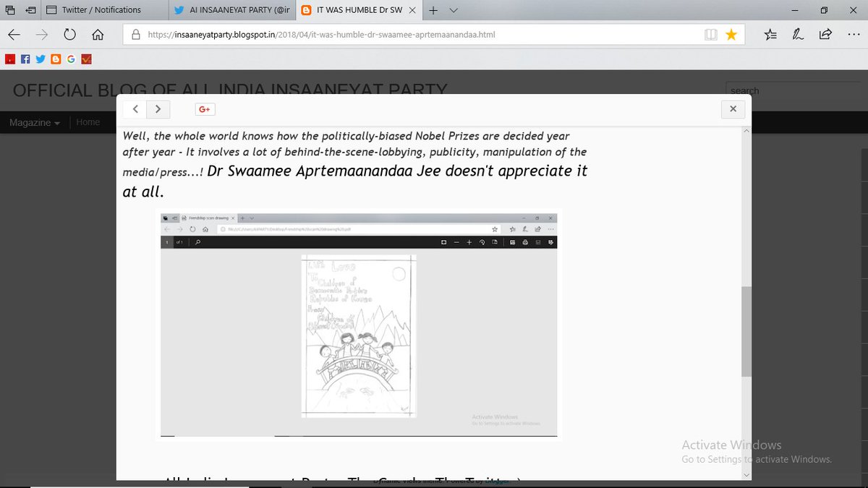Open Google bookmark in favorites bar
The image size is (868, 488).
[71, 59]
